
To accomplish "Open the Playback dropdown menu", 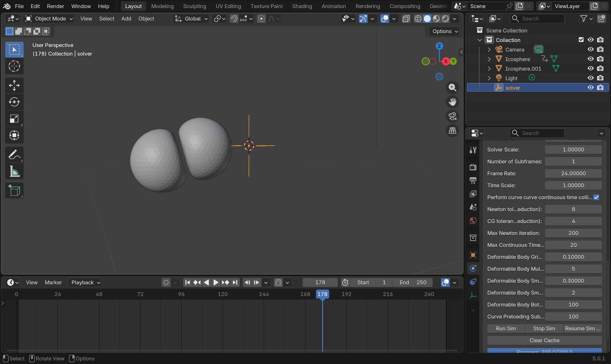I will tap(85, 282).
